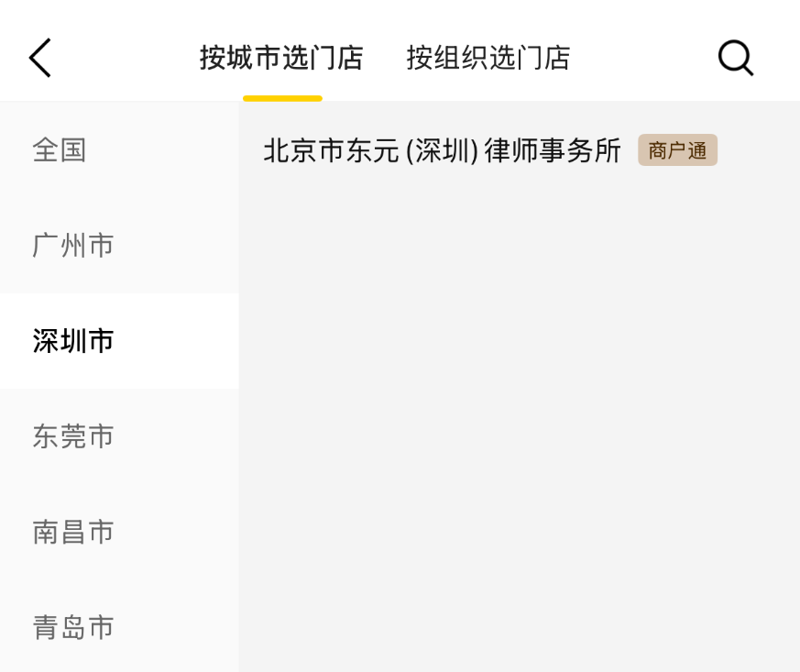Viewport: 800px width, 672px height.
Task: Switch to the 按城市选门店 tab
Action: 281,58
